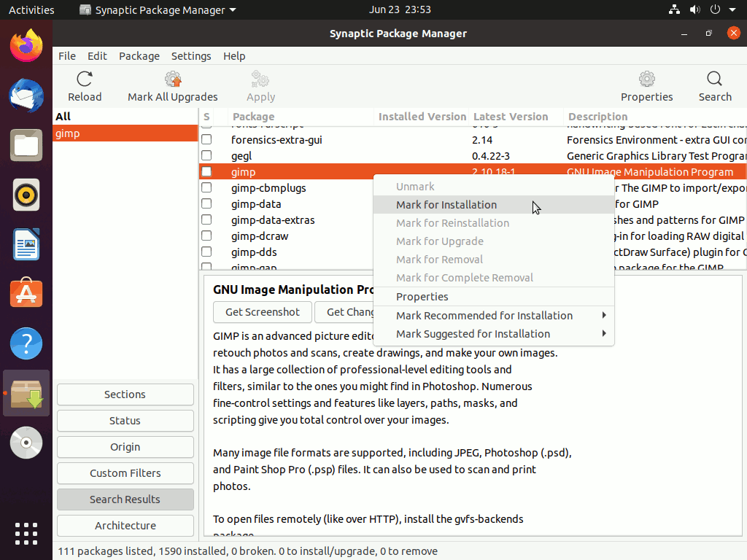The image size is (747, 560).
Task: Expand Mark Suggested for Installation submenu arrow
Action: click(x=603, y=333)
